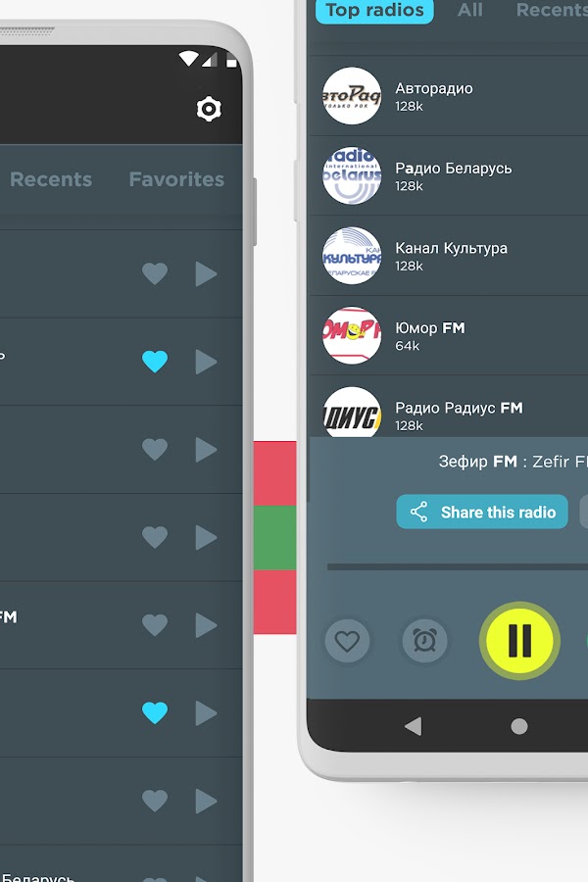Open settings via the gear icon
Screen dimensions: 588x882
click(x=209, y=109)
